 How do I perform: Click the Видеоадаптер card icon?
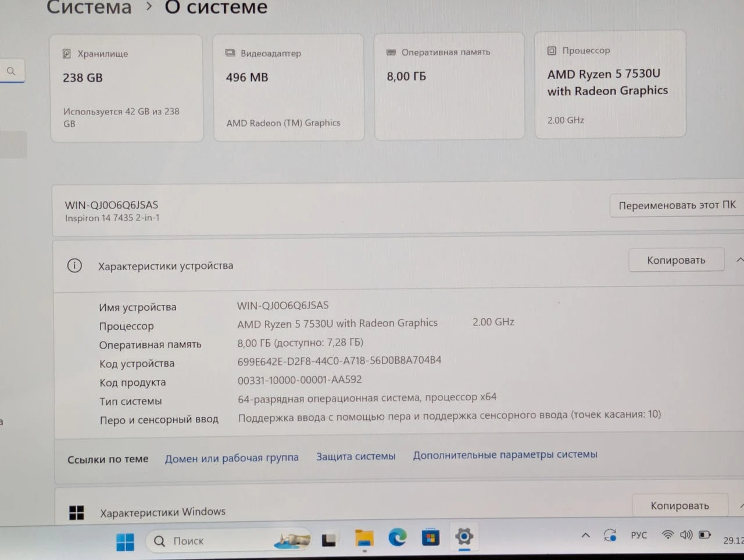coord(230,53)
